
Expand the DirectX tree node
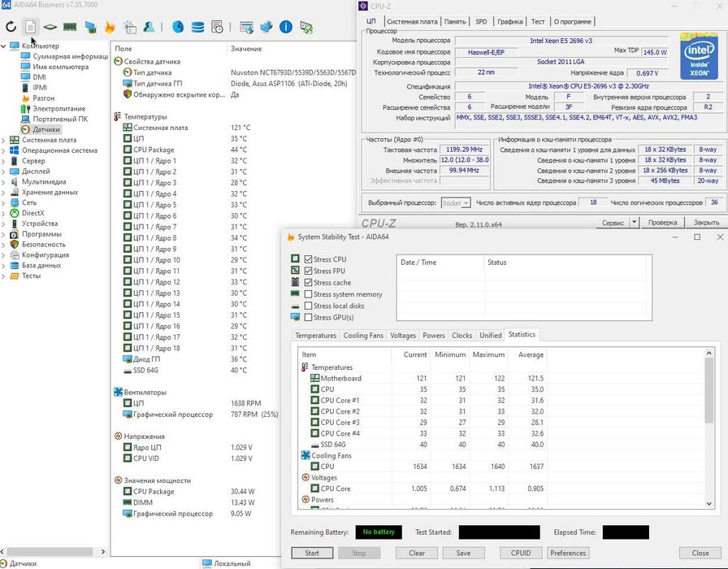[4, 213]
